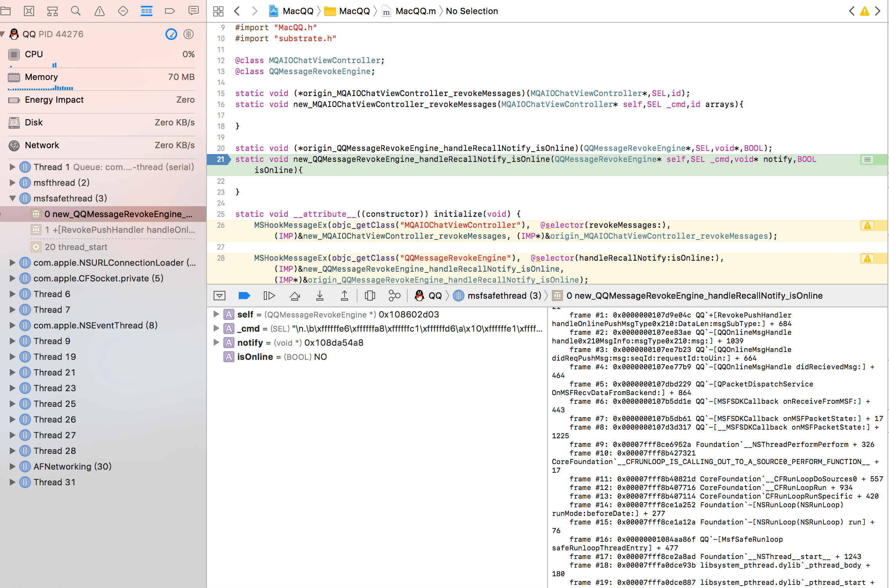Open the Find navigator magnifier icon
889x588 pixels.
pos(76,11)
